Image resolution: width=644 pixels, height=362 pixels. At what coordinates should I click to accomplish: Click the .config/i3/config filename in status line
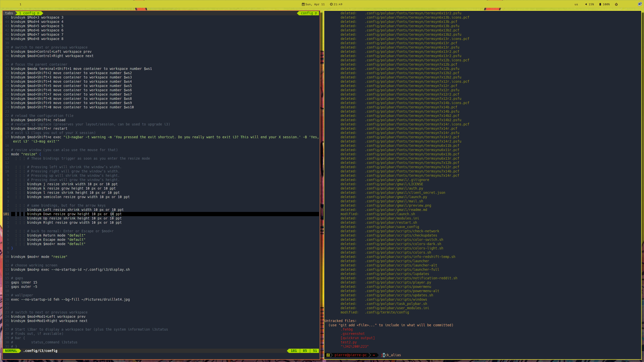click(40, 351)
